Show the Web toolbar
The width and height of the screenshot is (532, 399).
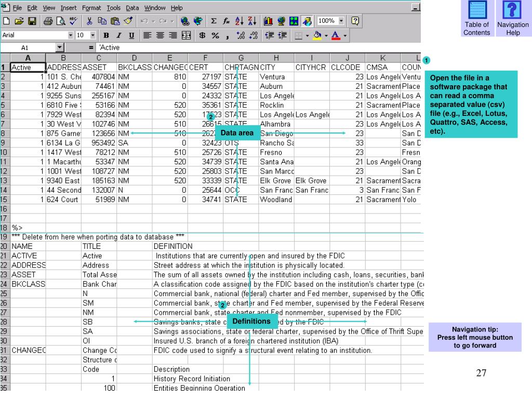(198, 21)
